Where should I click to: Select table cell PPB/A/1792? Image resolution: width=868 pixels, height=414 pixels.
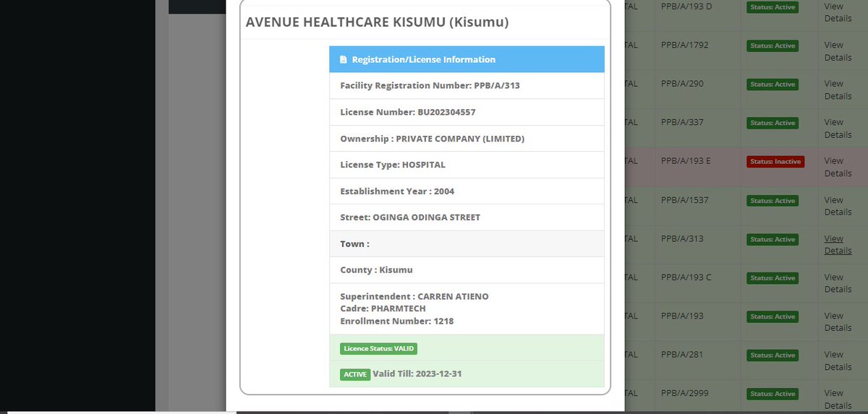click(685, 46)
